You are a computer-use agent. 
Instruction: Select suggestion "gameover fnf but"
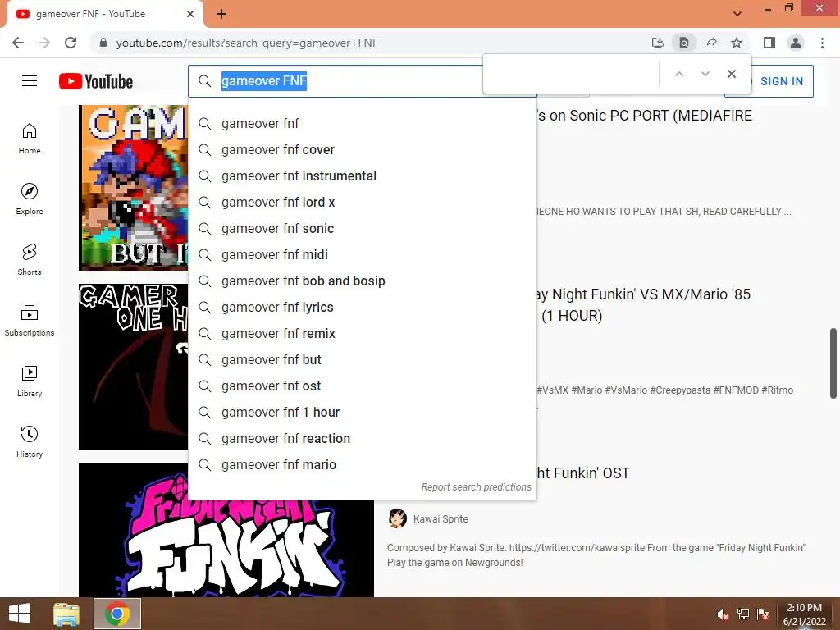pyautogui.click(x=362, y=359)
